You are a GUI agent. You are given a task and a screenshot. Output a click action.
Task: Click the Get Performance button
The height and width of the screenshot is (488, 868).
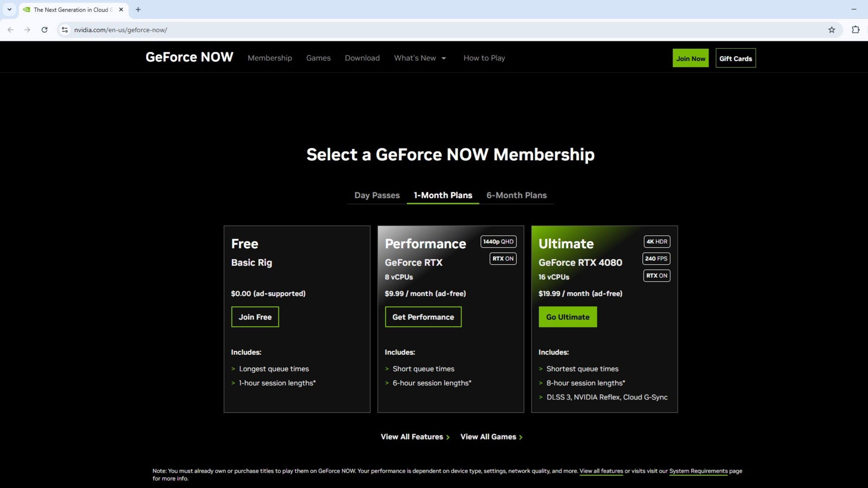click(423, 317)
